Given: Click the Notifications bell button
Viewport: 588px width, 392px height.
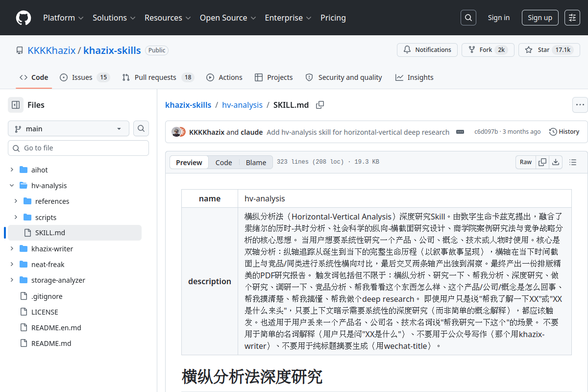Looking at the screenshot, I should click(x=427, y=50).
